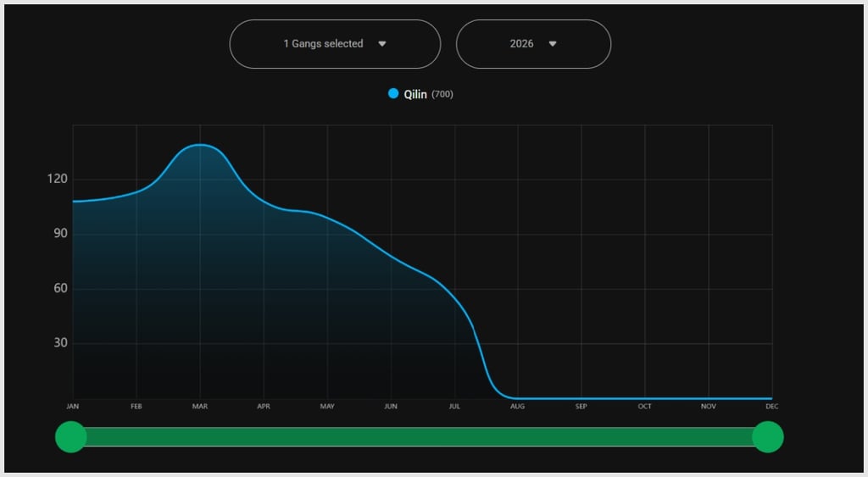Click the Qilin legend label
The height and width of the screenshot is (477, 868).
tap(415, 94)
